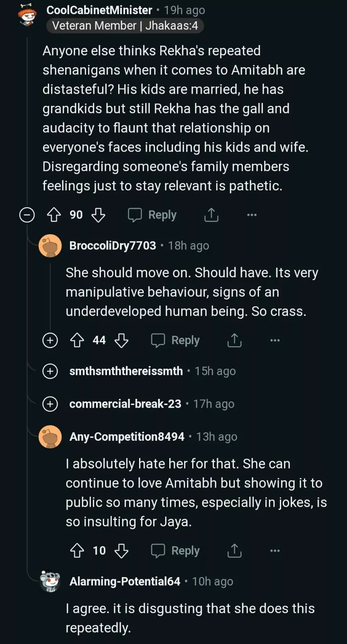
Task: Upvote BroccoliDry7703's comment
Action: 77,341
